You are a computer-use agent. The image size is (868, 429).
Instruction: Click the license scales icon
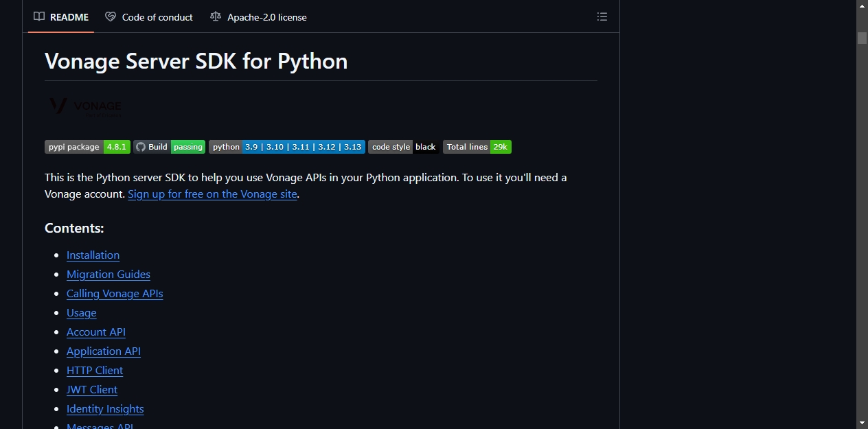(216, 17)
